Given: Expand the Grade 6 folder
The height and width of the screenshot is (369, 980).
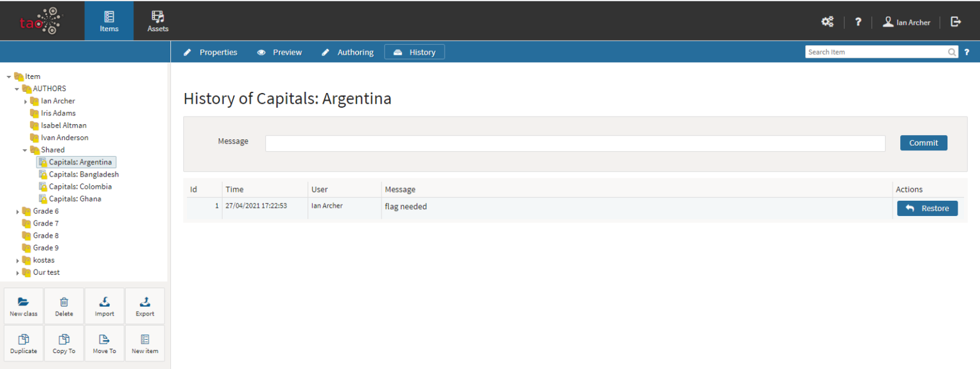Looking at the screenshot, I should click(x=17, y=212).
